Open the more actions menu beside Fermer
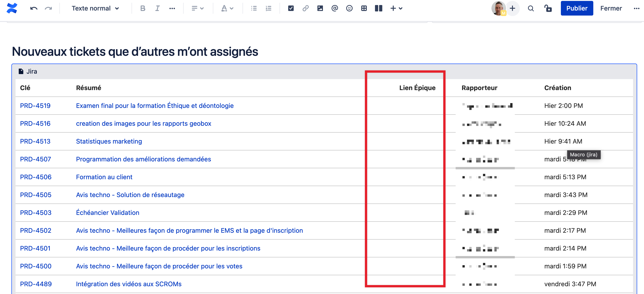The width and height of the screenshot is (644, 294). click(636, 8)
